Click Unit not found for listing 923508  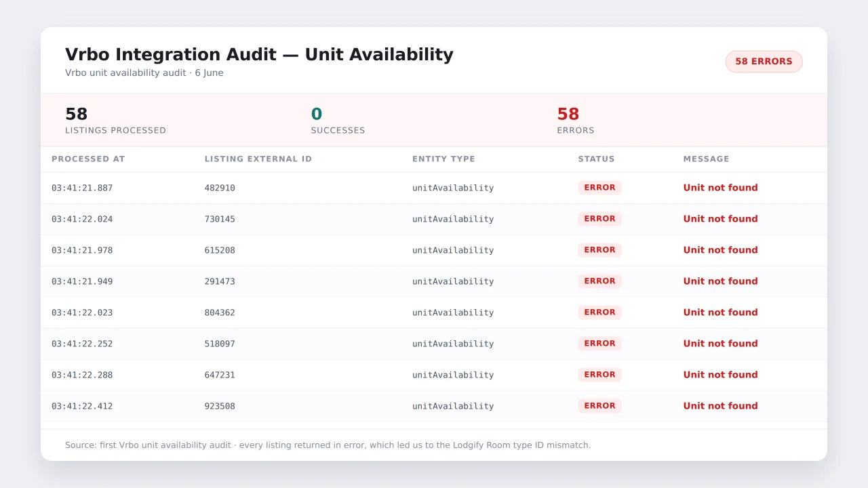point(720,406)
